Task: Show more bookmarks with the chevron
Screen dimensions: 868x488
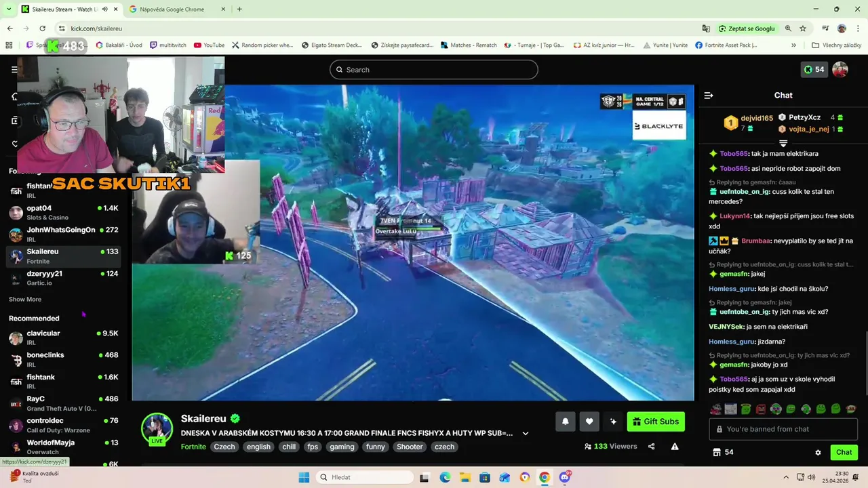Action: (x=793, y=45)
